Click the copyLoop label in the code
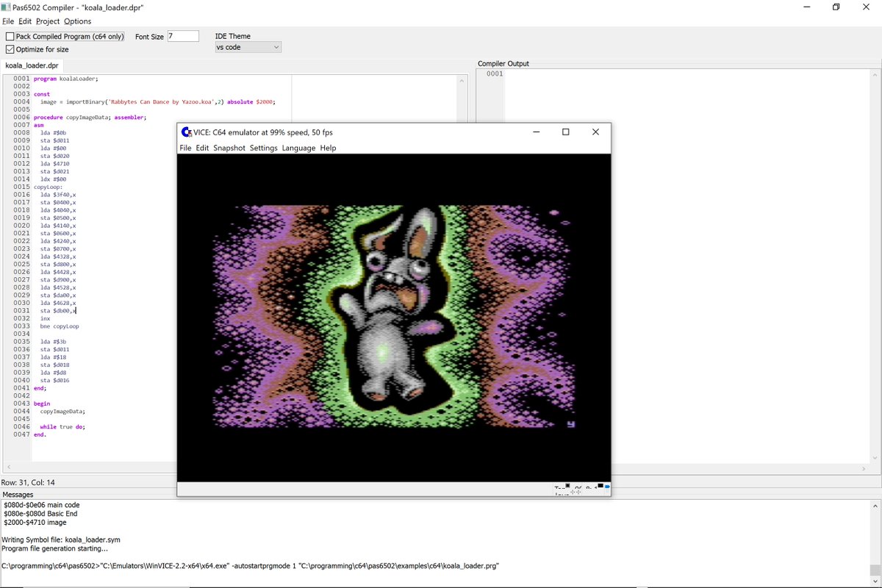Viewport: 882px width, 588px height. point(46,187)
